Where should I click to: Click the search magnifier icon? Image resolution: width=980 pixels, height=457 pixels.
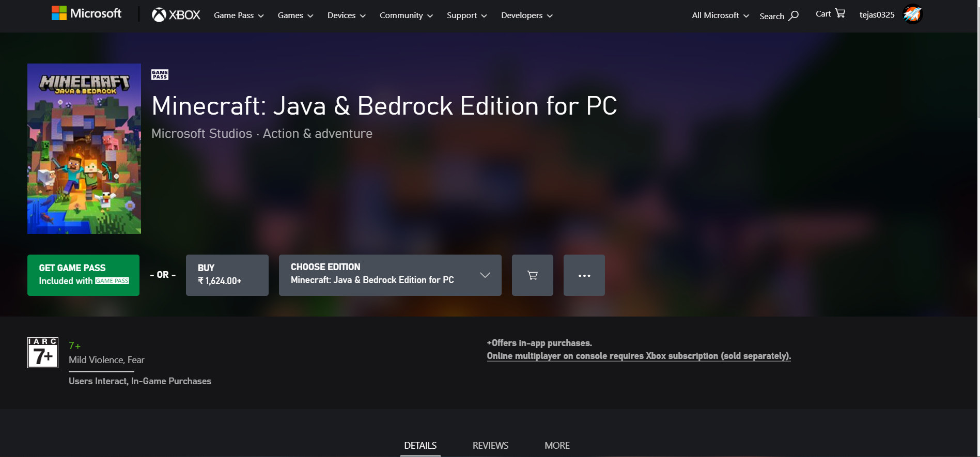794,16
